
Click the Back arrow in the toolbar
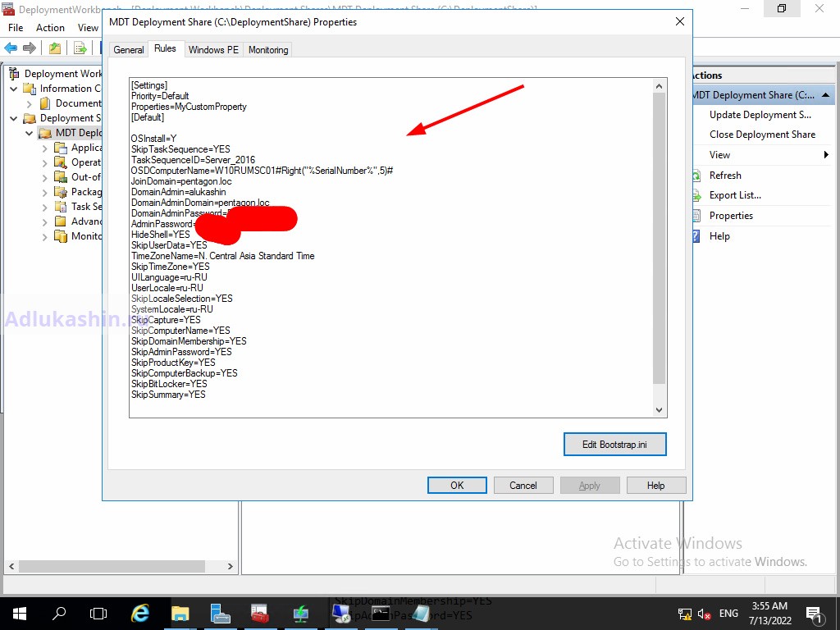tap(11, 48)
